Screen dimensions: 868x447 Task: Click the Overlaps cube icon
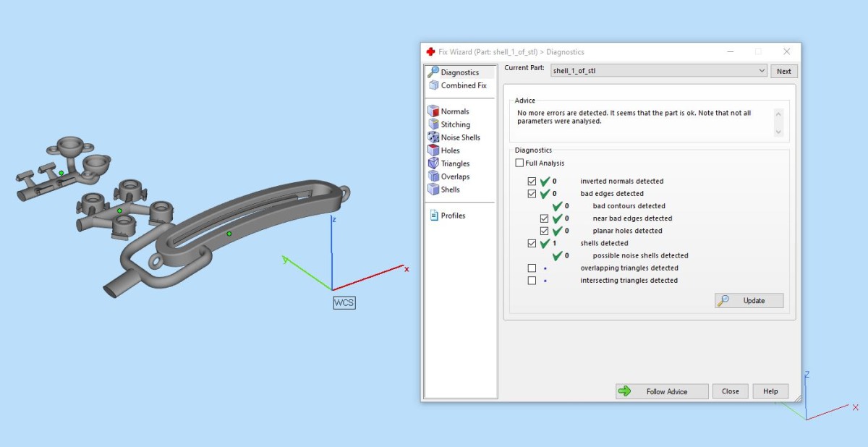point(433,176)
